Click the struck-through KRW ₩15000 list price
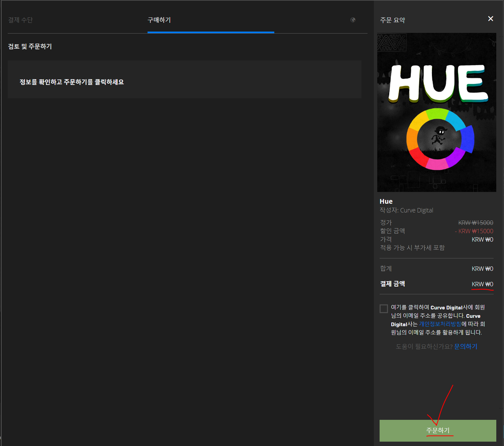This screenshot has width=504, height=446. tap(475, 223)
